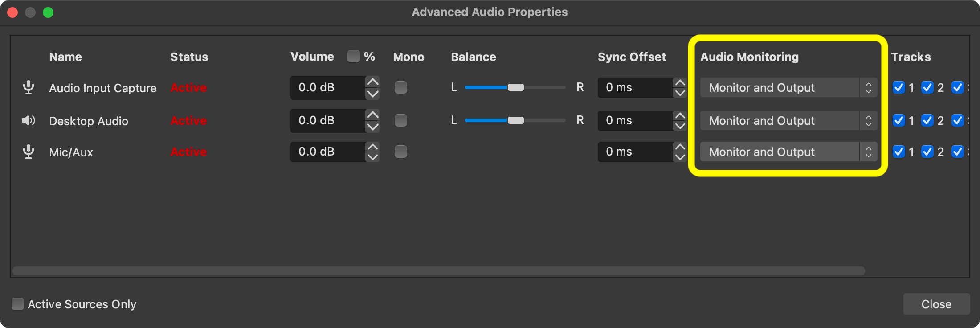Viewport: 980px width, 328px height.
Task: Decrease volume for Mic/Aux
Action: tap(372, 158)
